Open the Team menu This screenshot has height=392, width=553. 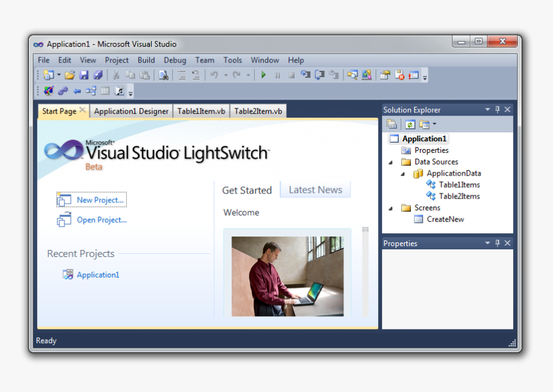click(205, 60)
